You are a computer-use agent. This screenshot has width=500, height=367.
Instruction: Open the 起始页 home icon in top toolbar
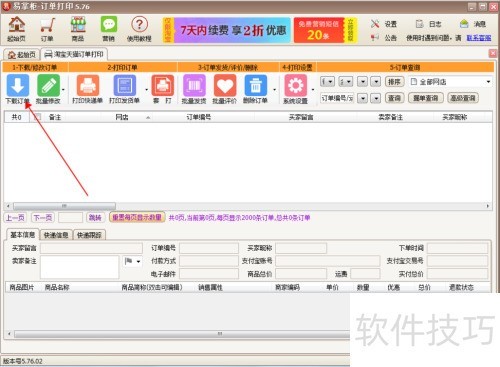17,29
